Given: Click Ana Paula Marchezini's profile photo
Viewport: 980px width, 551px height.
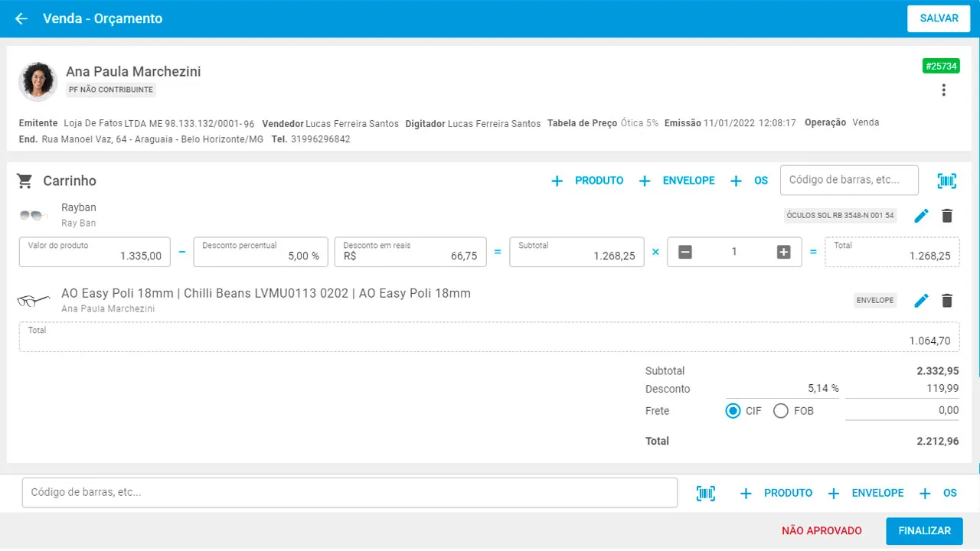Looking at the screenshot, I should (x=38, y=81).
